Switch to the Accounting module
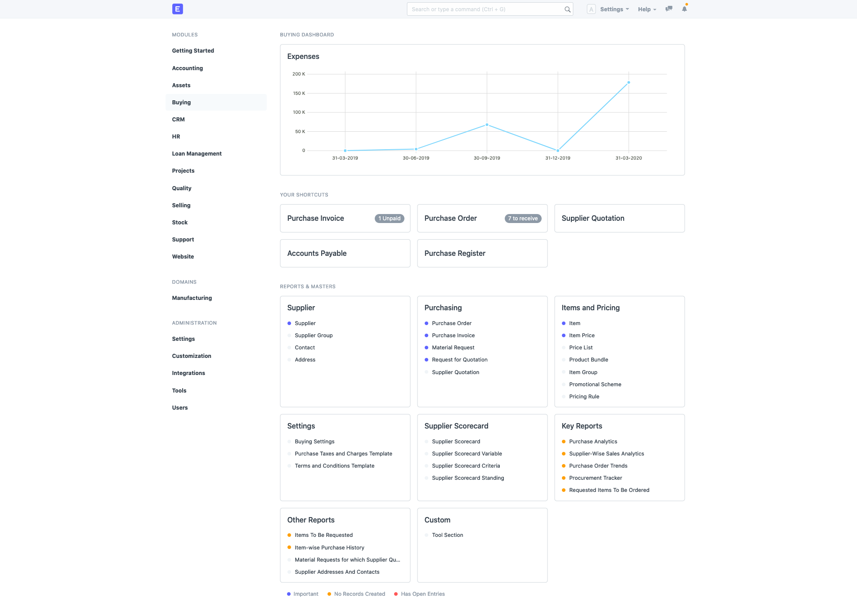The height and width of the screenshot is (616, 857). 187,68
